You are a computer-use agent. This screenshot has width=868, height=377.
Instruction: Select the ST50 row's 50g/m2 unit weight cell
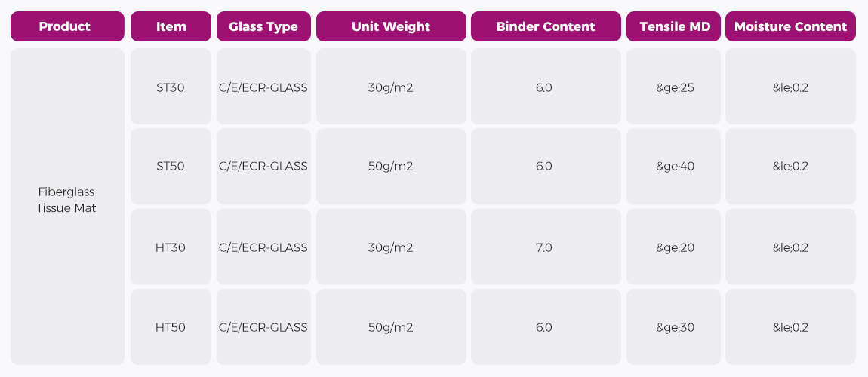390,167
